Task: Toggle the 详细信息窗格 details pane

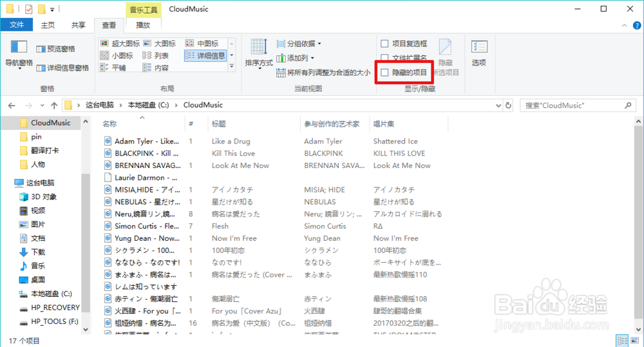Action: [x=62, y=68]
